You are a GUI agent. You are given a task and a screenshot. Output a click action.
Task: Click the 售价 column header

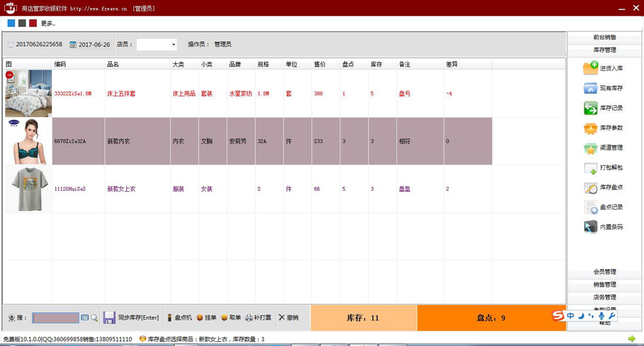click(326, 64)
